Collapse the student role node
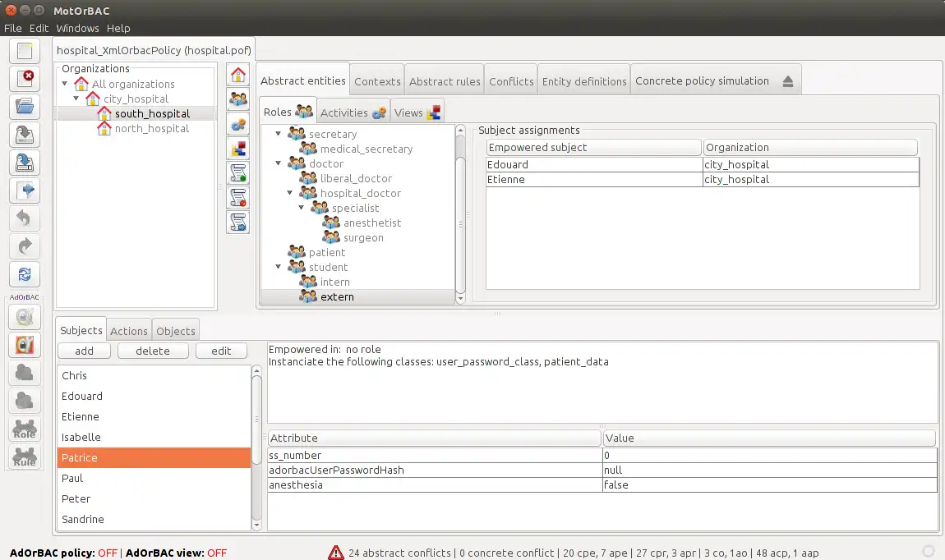 click(x=279, y=267)
